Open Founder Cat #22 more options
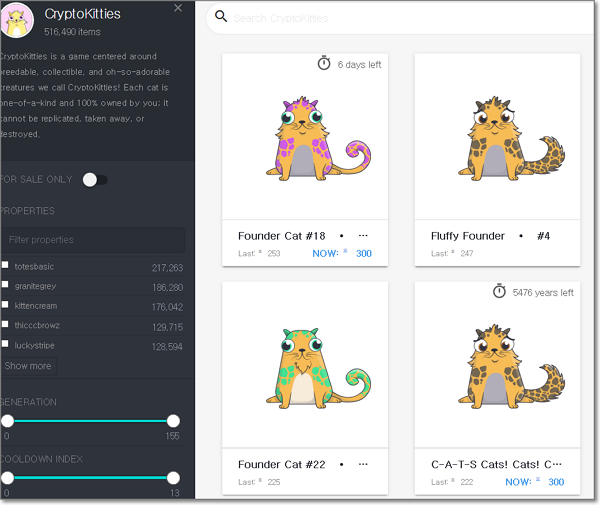Screen dimensions: 600x505 [x=363, y=464]
